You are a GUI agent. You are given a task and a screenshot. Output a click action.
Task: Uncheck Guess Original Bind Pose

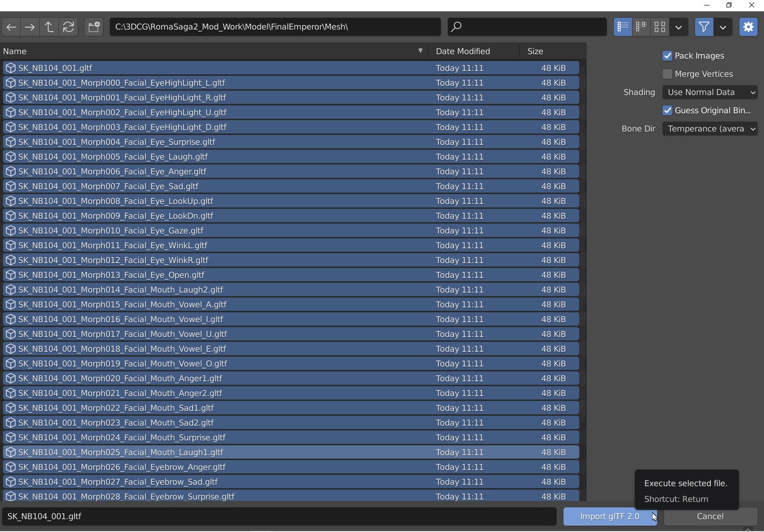(667, 110)
